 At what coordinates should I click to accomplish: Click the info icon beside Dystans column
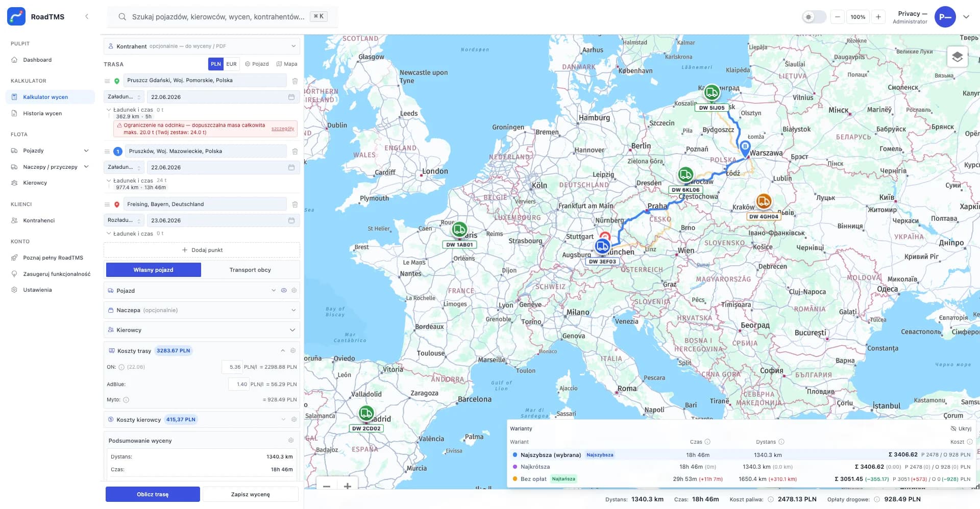781,442
